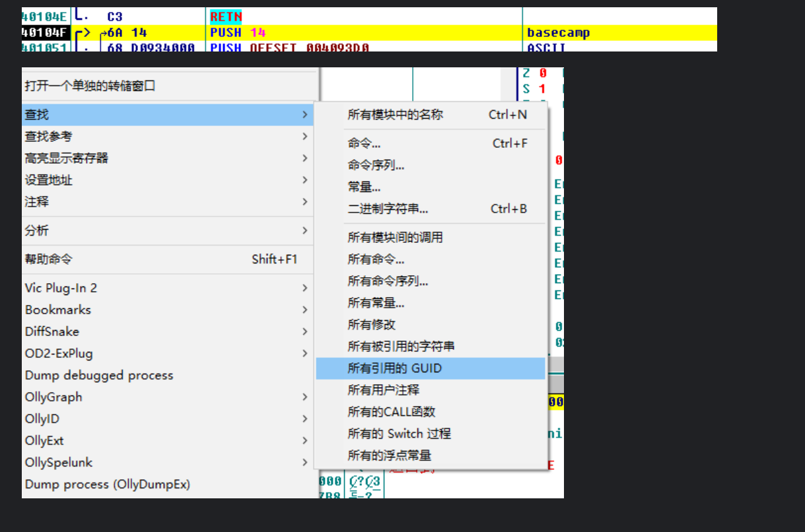Select '所有被引用的字符串' item

(401, 347)
